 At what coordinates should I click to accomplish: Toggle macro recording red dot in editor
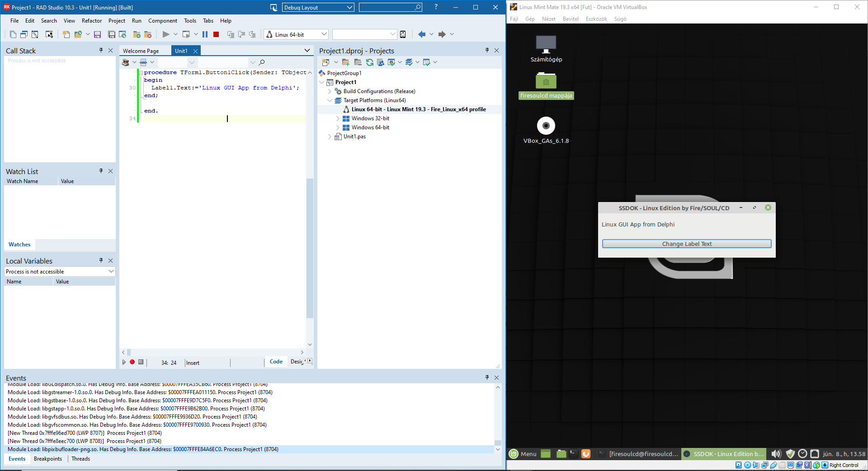tap(132, 362)
